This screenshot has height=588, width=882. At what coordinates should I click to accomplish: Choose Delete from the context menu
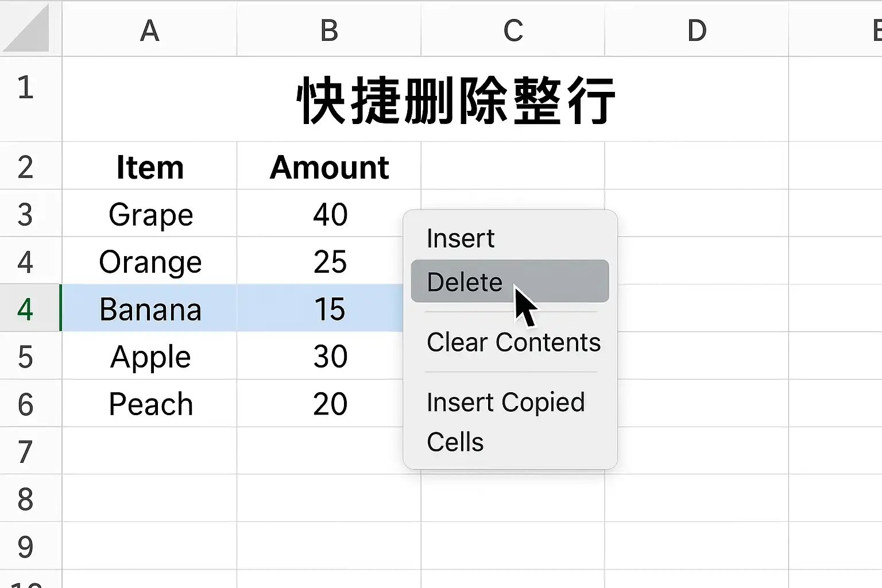click(x=510, y=281)
